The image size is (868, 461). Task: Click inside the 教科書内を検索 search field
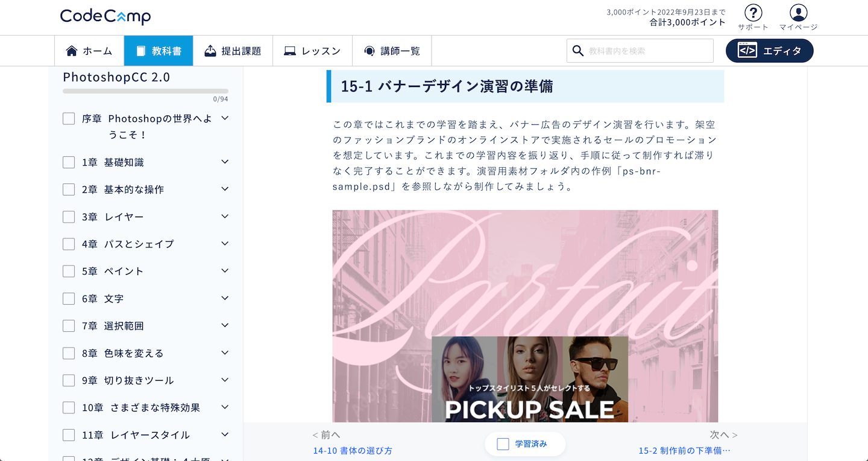(639, 51)
